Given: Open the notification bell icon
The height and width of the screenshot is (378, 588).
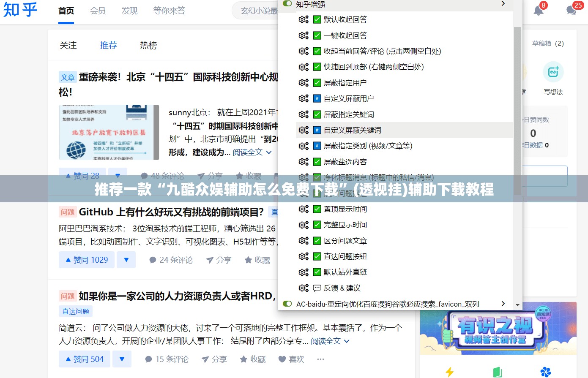Looking at the screenshot, I should click(x=539, y=10).
